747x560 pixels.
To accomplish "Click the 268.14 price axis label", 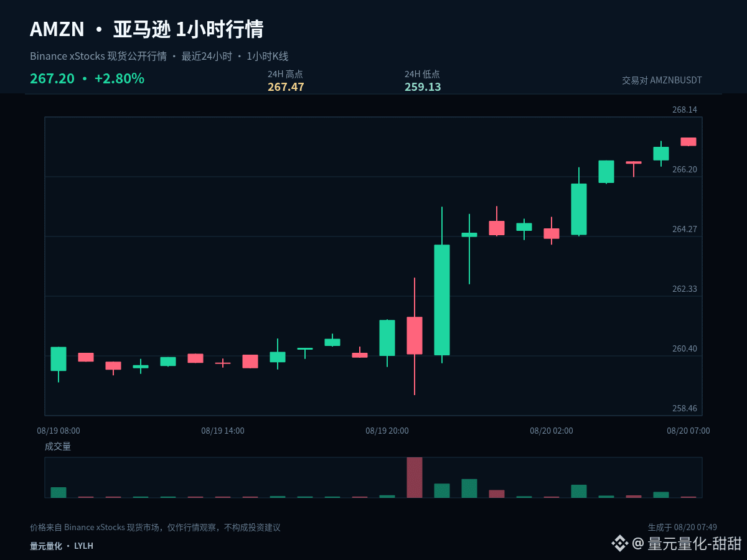I will coord(685,110).
